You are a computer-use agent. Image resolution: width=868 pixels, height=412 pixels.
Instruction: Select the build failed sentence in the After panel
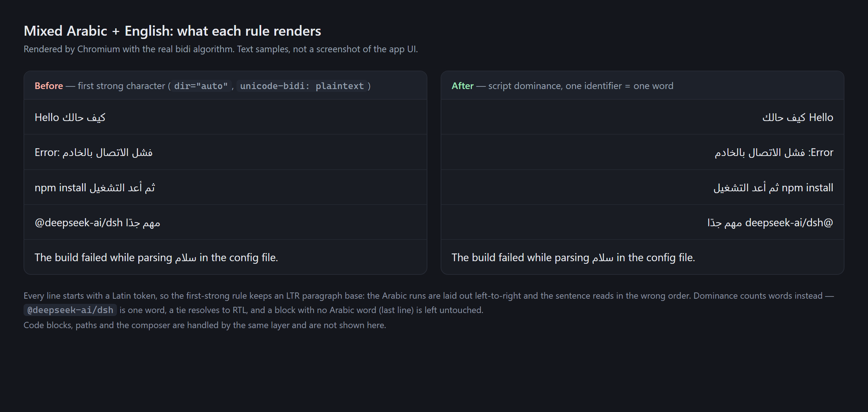(573, 257)
